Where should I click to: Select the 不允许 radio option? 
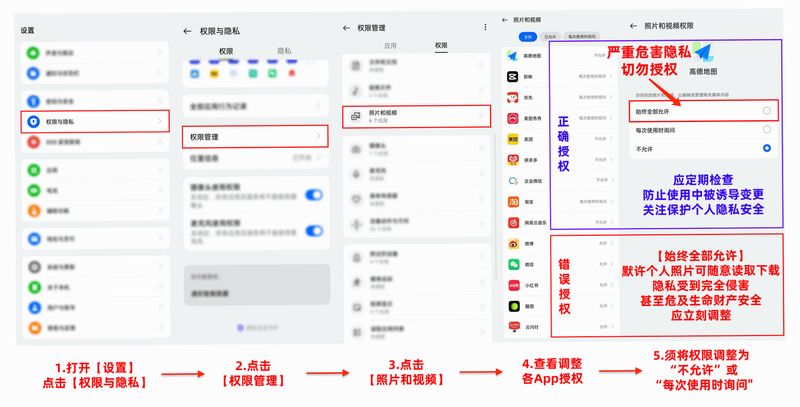[x=766, y=148]
